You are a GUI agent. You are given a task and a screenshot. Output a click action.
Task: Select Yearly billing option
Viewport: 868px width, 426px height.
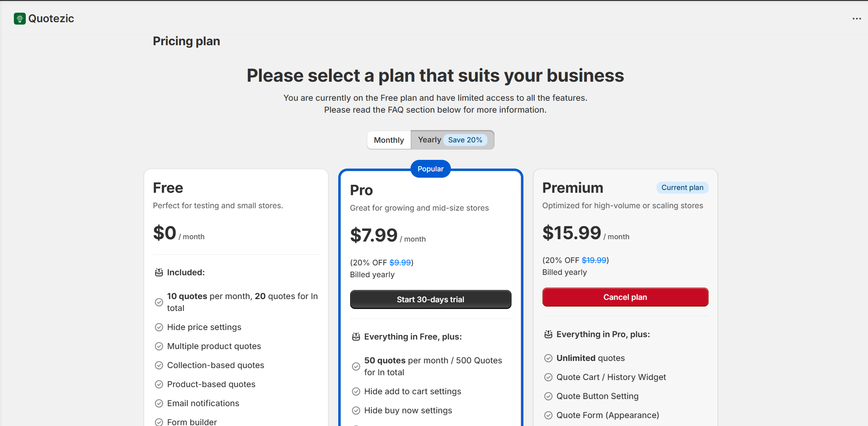pos(429,140)
